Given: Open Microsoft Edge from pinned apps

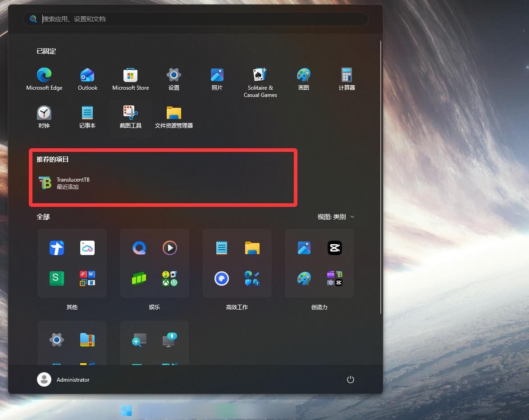Looking at the screenshot, I should pyautogui.click(x=44, y=79).
